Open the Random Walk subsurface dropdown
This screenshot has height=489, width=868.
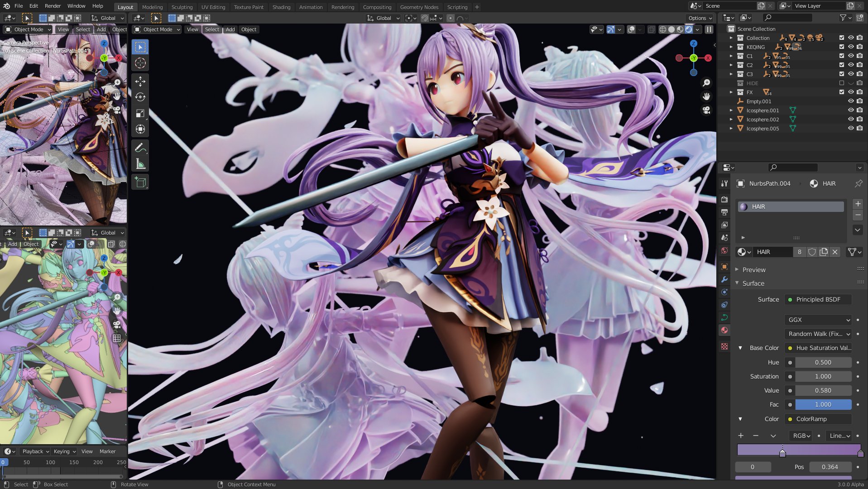click(x=818, y=334)
